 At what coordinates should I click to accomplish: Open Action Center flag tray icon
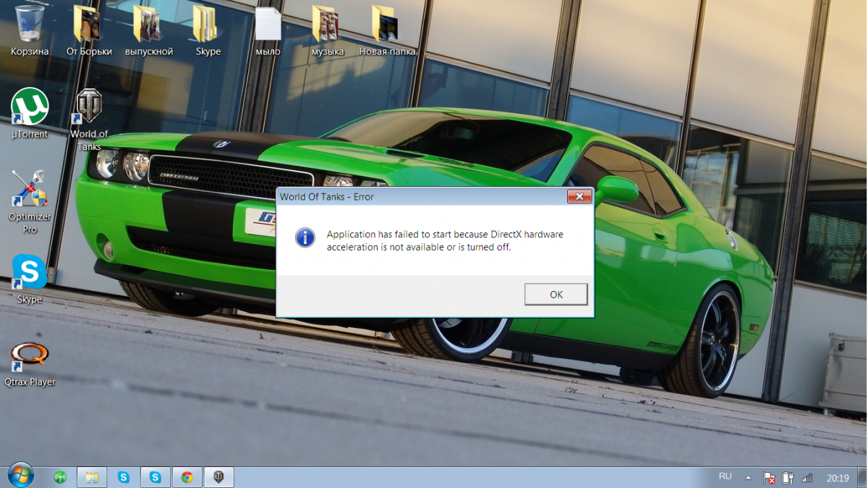pos(770,478)
